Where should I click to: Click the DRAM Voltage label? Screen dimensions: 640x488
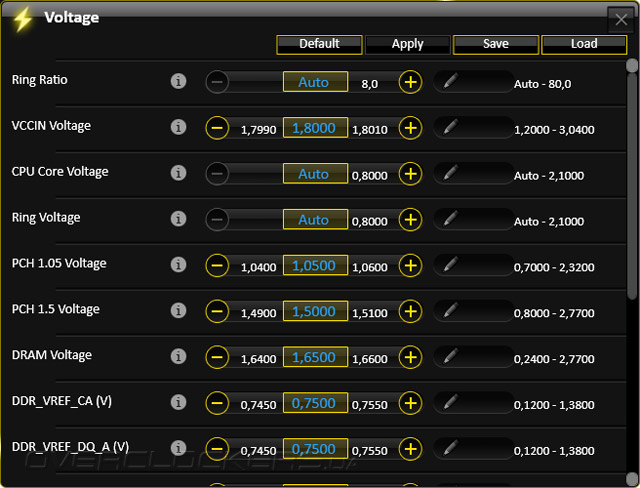(51, 355)
